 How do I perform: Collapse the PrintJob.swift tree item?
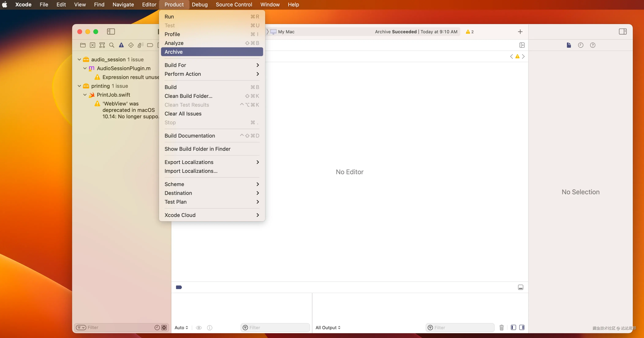(x=85, y=95)
